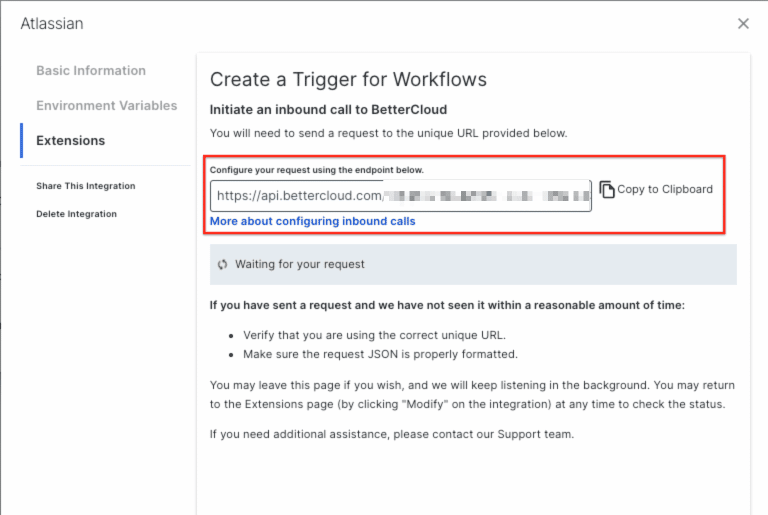Image resolution: width=768 pixels, height=515 pixels.
Task: Open the Basic Information tab
Action: (x=91, y=71)
